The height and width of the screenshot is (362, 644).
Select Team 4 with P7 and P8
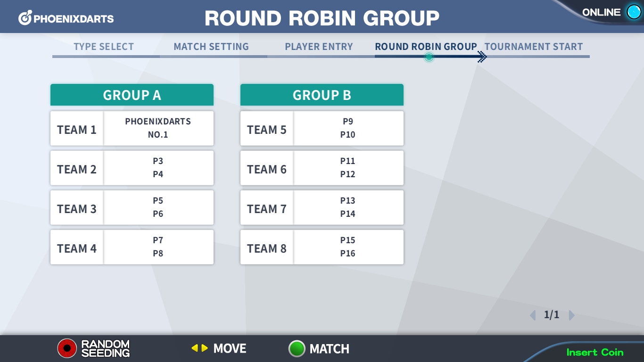(x=132, y=247)
